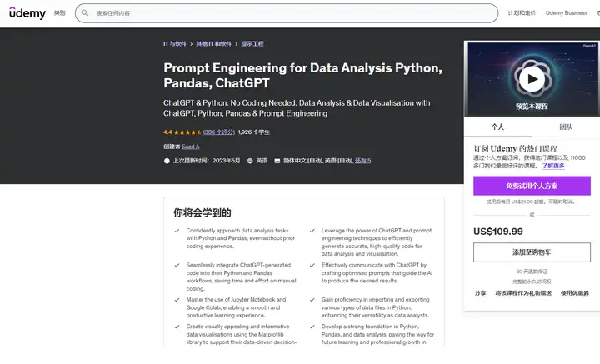Click the globe language icon
This screenshot has height=364, width=600.
[250, 161]
